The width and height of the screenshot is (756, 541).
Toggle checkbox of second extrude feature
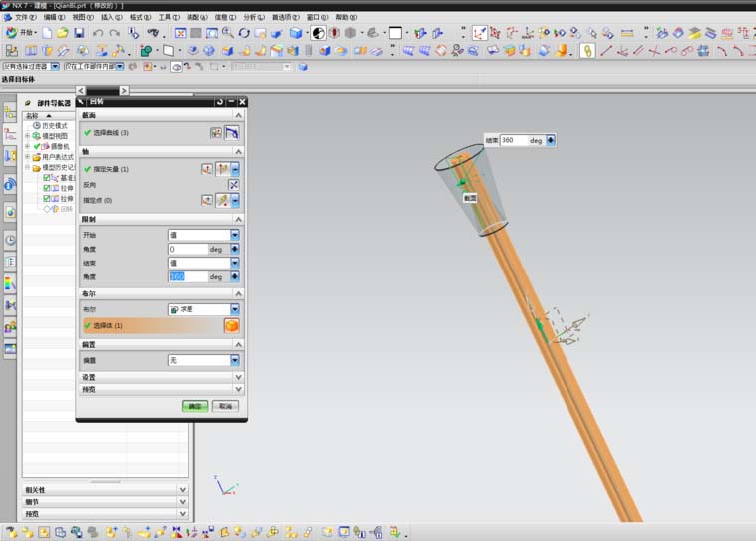tap(47, 199)
